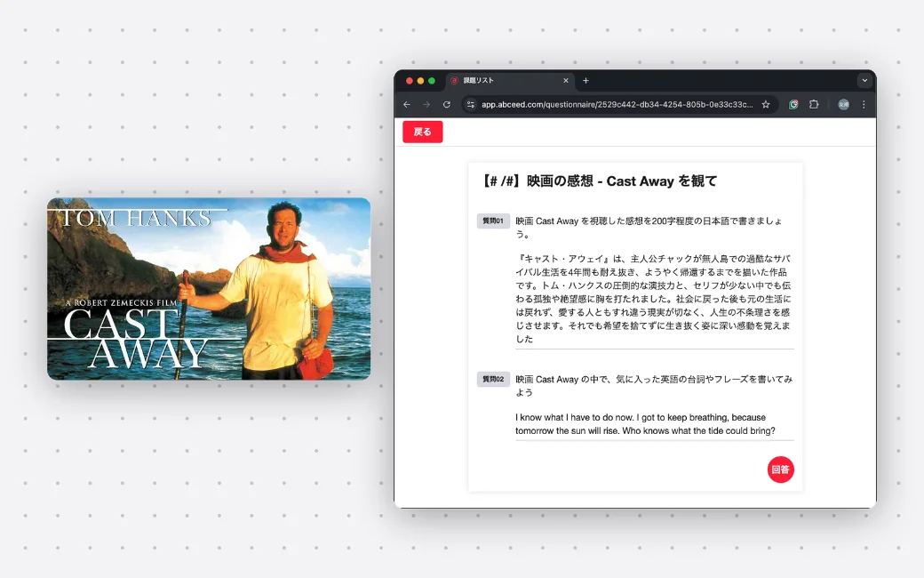This screenshot has width=924, height=578.
Task: Open the green circular extension icon
Action: click(x=793, y=104)
